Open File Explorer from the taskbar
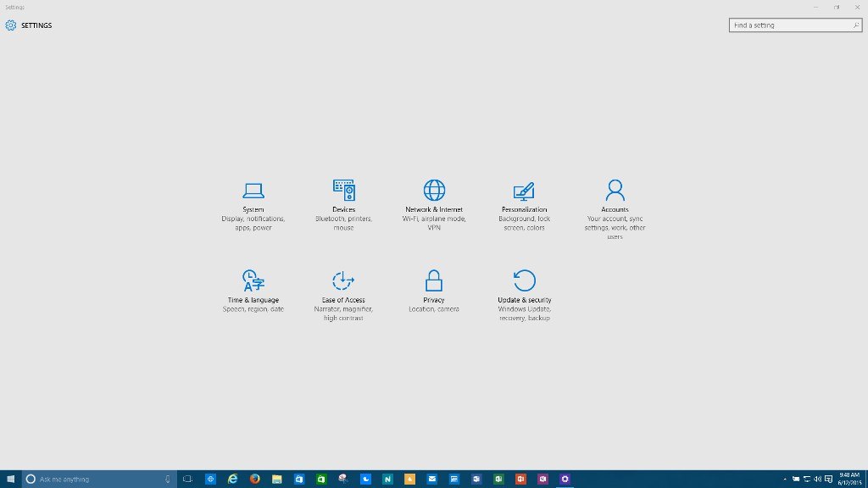Viewport: 868px width, 488px height. (x=275, y=479)
